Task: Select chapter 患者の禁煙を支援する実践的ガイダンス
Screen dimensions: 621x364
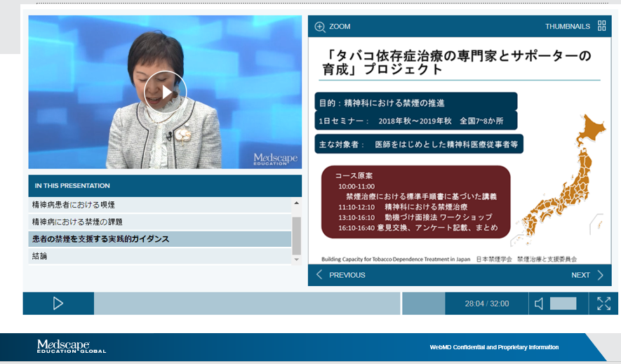Action: (159, 239)
